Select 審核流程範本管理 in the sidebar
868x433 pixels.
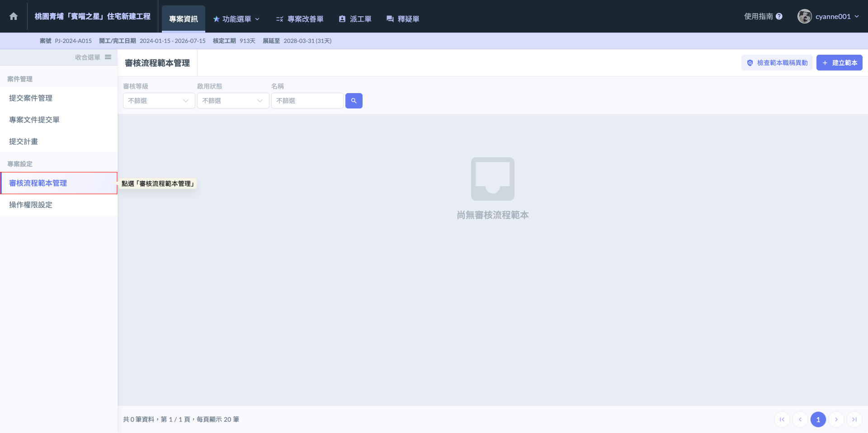pos(59,183)
